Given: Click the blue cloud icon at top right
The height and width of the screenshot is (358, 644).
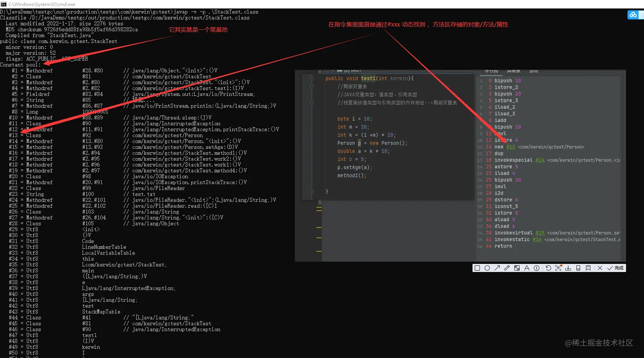Looking at the screenshot, I should point(633,15).
